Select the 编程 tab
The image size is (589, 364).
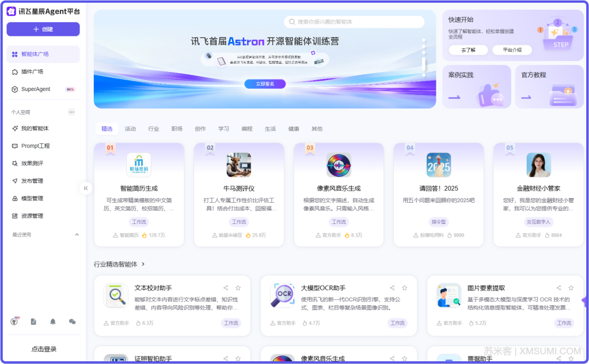(x=247, y=129)
